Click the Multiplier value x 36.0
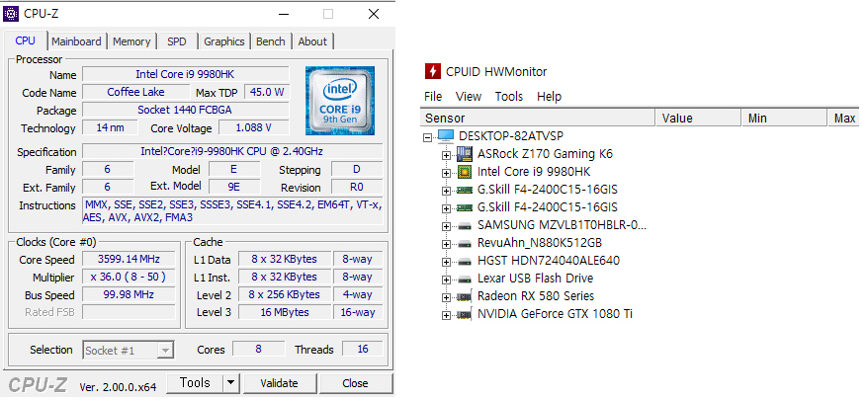This screenshot has width=868, height=400. click(x=129, y=277)
